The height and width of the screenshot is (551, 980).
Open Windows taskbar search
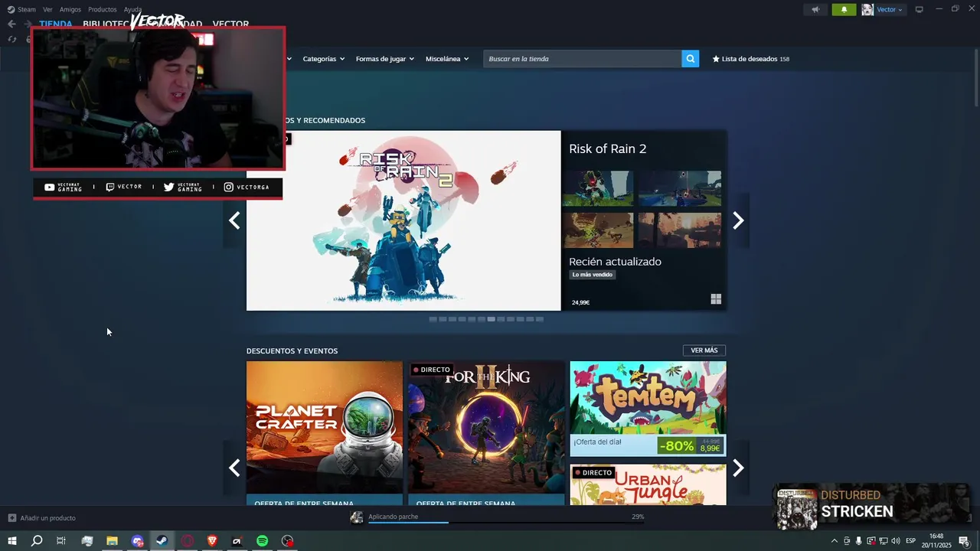pyautogui.click(x=37, y=541)
